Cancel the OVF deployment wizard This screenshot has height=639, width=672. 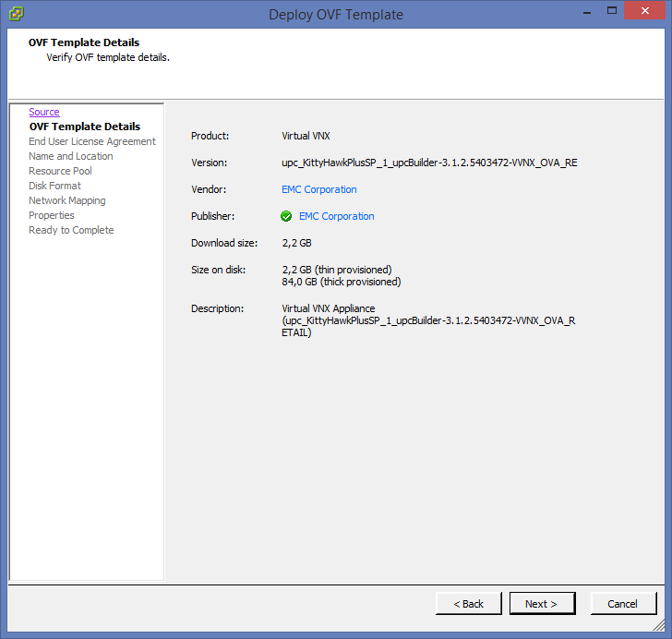click(x=622, y=603)
